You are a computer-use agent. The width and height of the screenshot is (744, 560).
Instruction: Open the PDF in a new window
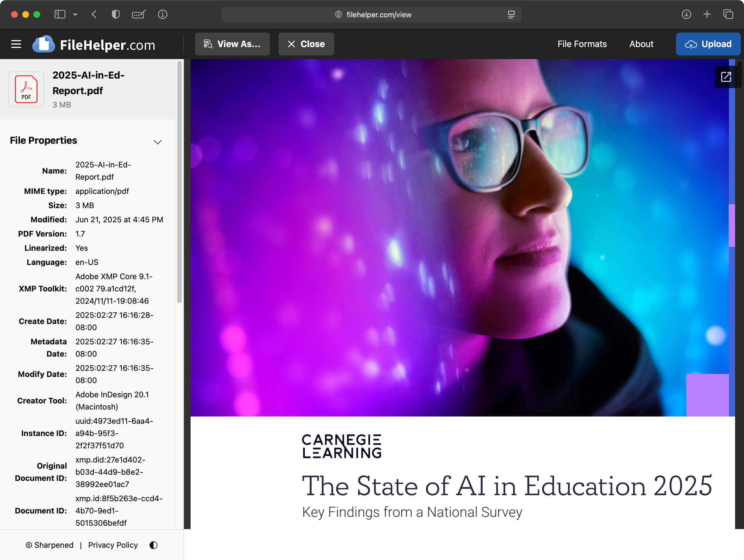pos(726,77)
